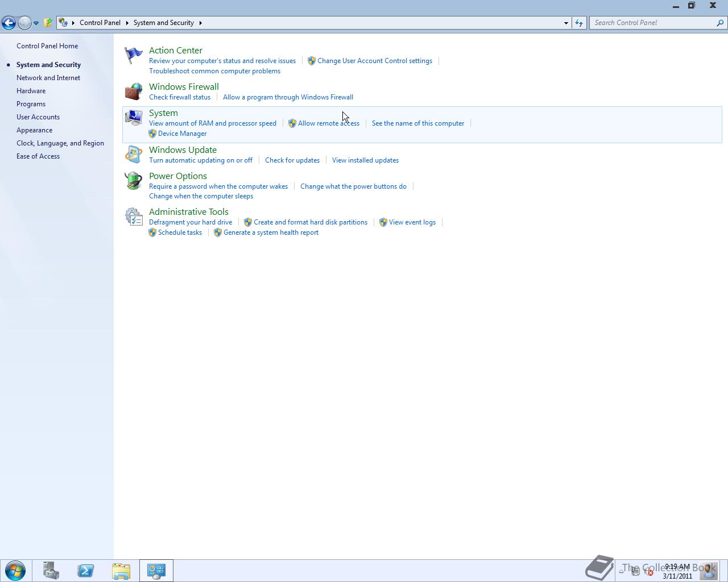This screenshot has width=728, height=582.
Task: Open Server Manager from the taskbar
Action: pos(51,571)
